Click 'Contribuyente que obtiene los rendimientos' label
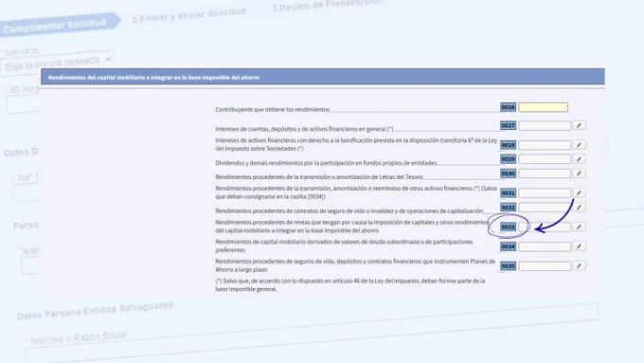 [x=273, y=109]
